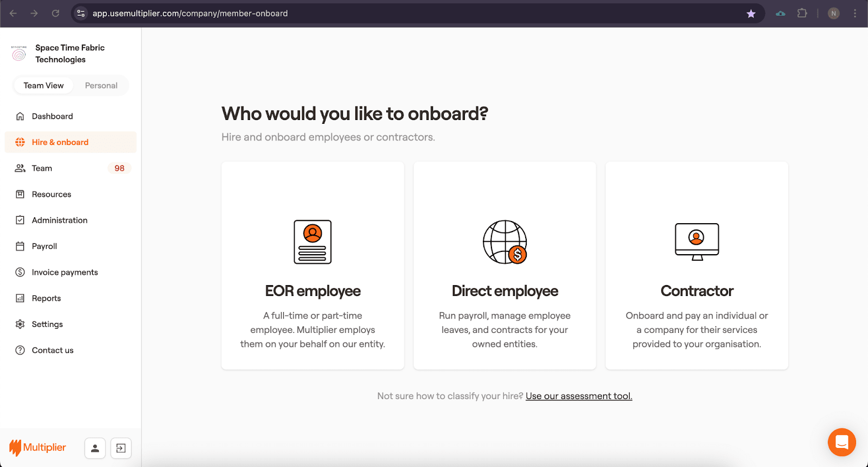
Task: Click the EOR employee ID card icon
Action: pyautogui.click(x=312, y=242)
